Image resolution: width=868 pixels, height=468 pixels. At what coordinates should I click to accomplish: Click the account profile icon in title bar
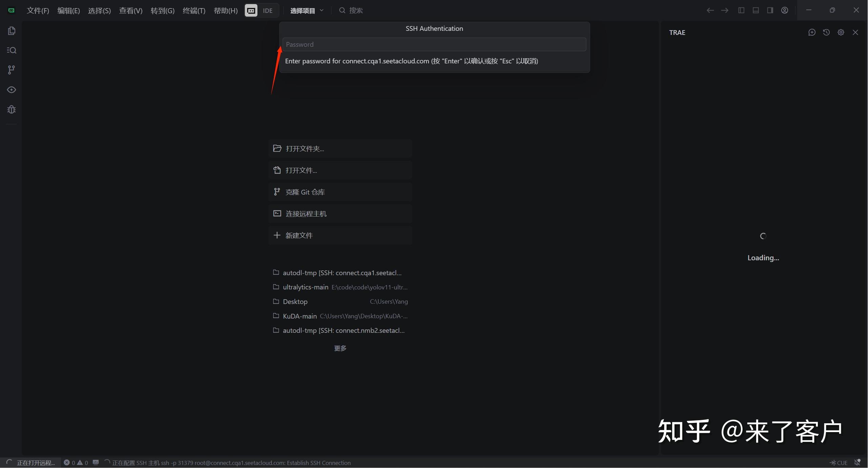tap(785, 10)
